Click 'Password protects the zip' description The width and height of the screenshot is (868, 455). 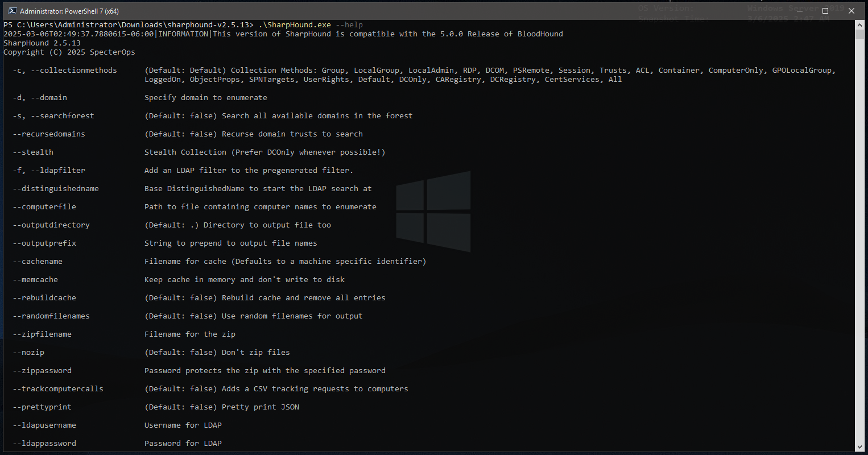(265, 371)
